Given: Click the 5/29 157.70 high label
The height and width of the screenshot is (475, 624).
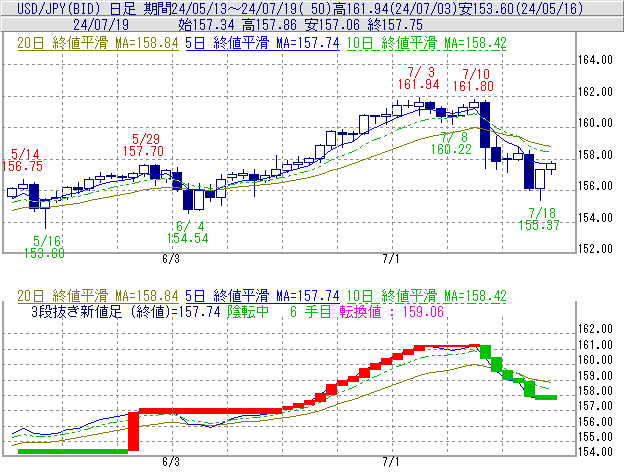Looking at the screenshot, I should (143, 145).
